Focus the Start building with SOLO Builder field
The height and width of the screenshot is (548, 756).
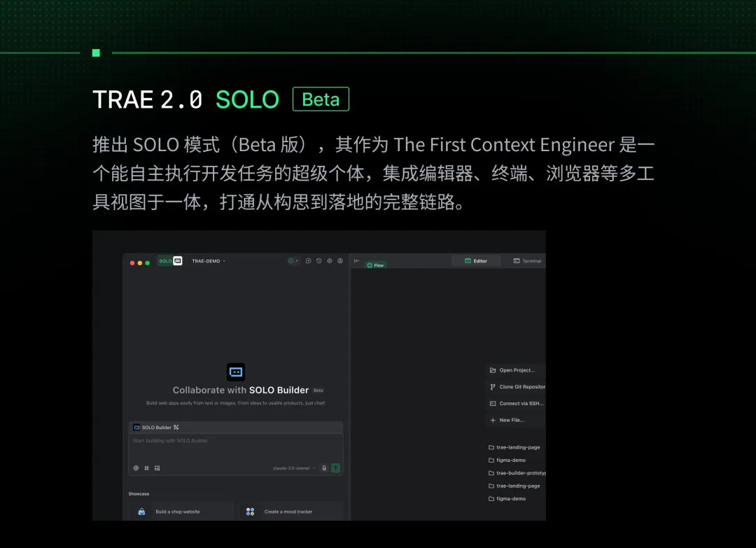236,448
